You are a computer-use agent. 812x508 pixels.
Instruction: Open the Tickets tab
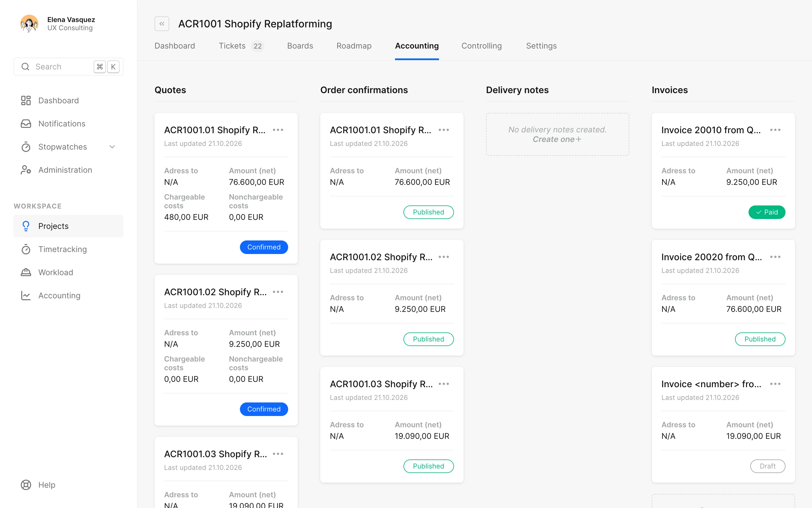pos(232,46)
